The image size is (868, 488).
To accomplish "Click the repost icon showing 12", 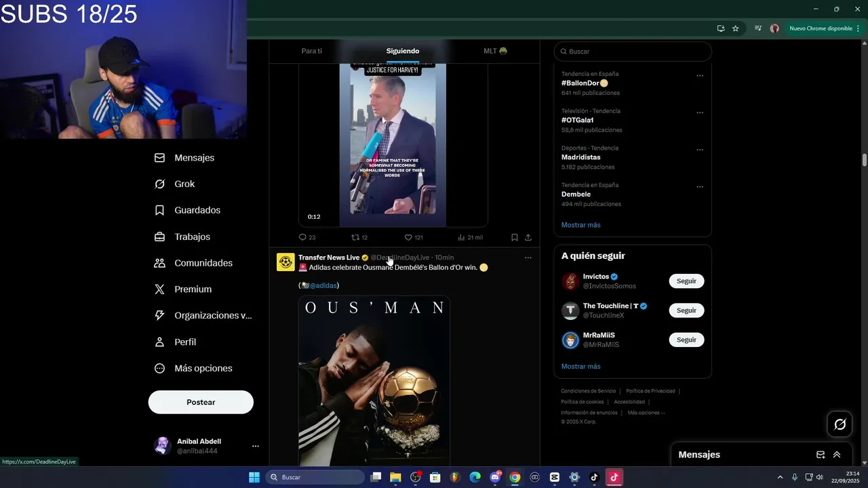I will click(x=359, y=237).
